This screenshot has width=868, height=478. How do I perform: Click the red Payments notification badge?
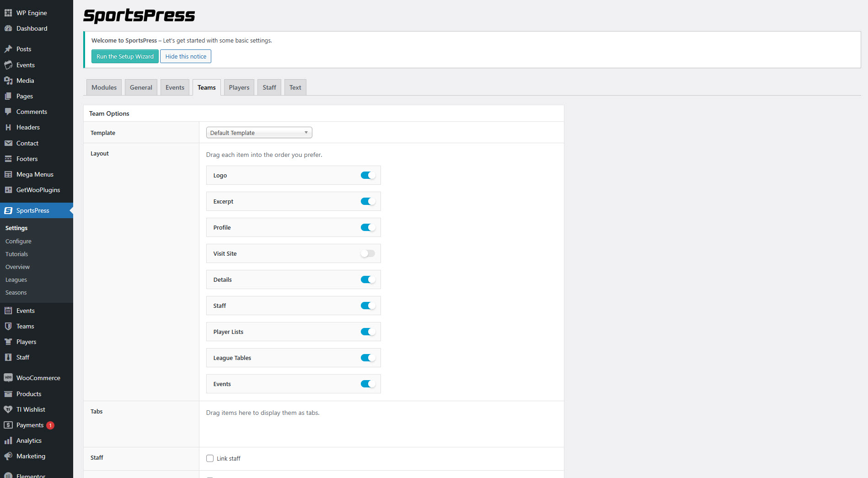coord(50,425)
